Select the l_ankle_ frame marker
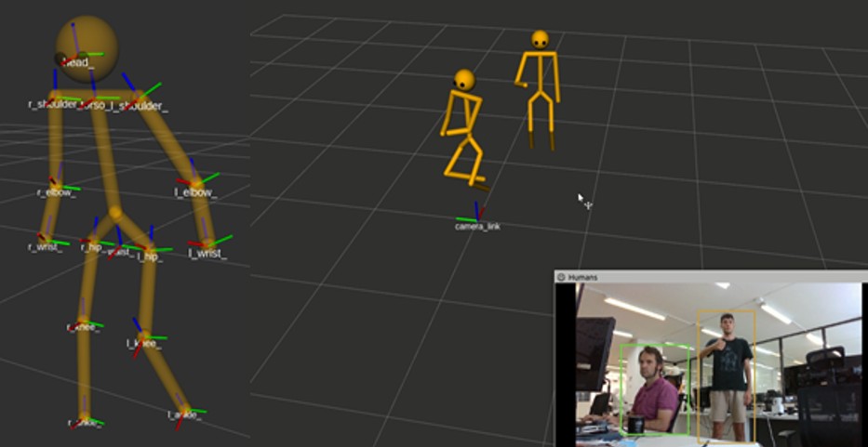The height and width of the screenshot is (447, 868). pos(182,411)
